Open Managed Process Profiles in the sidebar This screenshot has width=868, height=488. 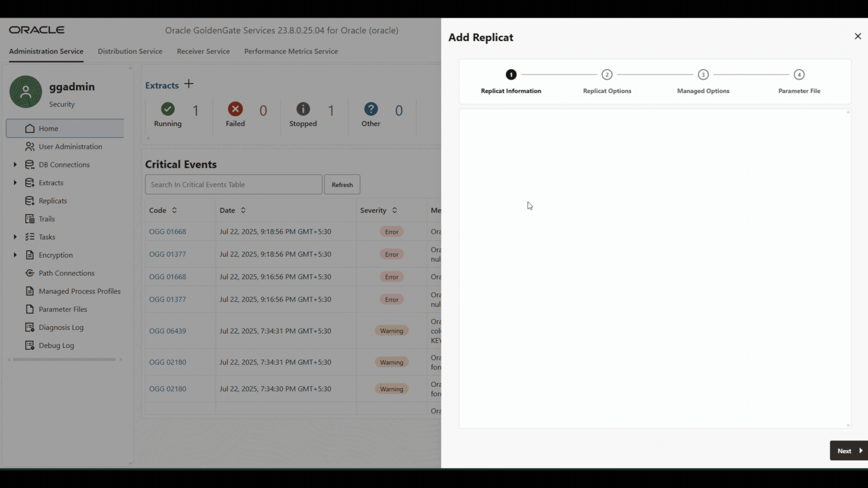80,291
